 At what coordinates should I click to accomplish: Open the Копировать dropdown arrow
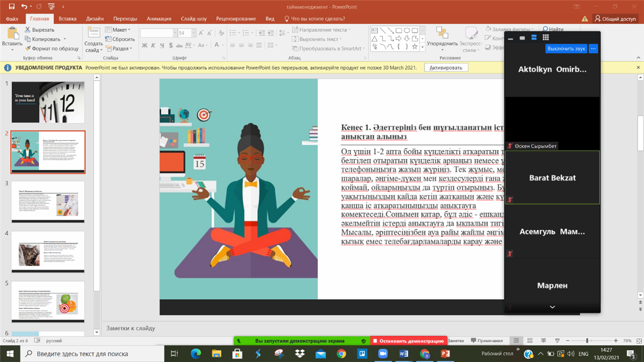pos(64,39)
